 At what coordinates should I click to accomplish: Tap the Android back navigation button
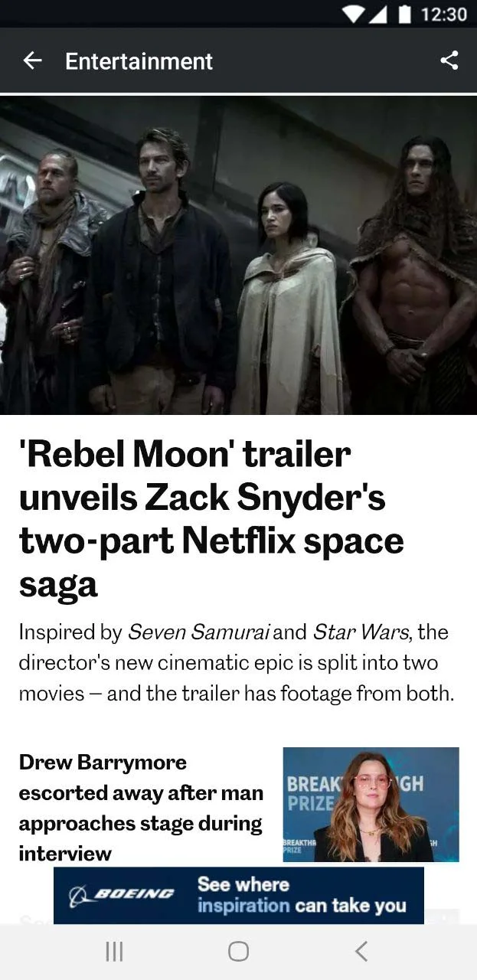coord(361,951)
